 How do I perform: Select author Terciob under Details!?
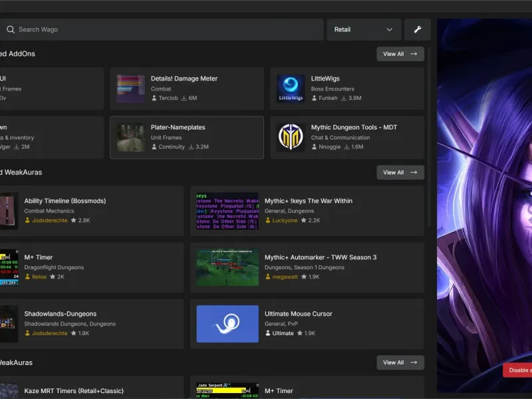pos(168,98)
